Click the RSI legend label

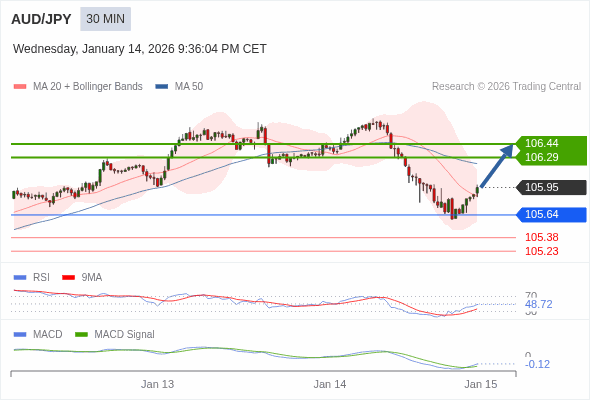pos(41,278)
